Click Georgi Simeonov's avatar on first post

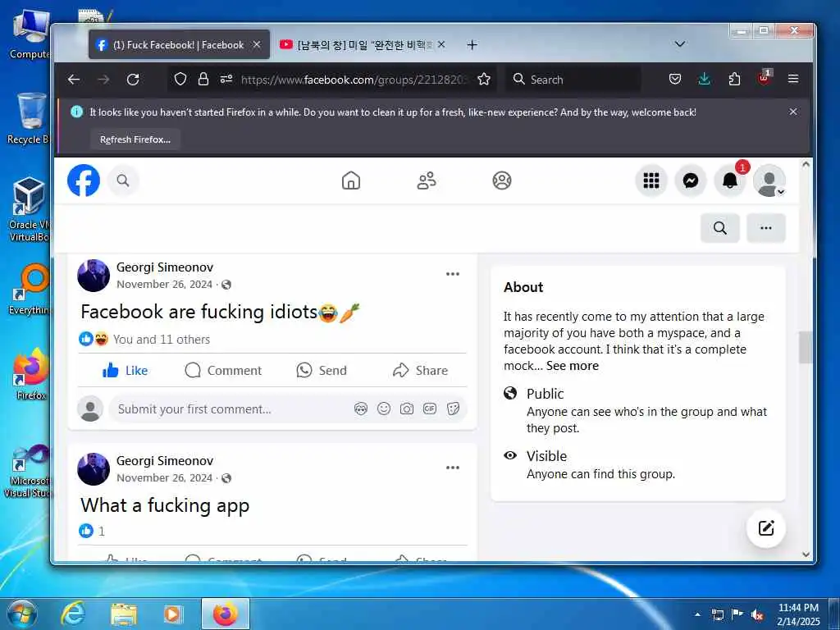94,276
